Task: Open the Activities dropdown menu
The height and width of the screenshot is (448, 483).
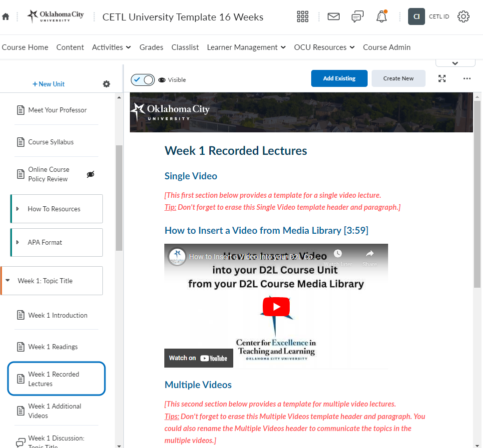Action: (111, 47)
